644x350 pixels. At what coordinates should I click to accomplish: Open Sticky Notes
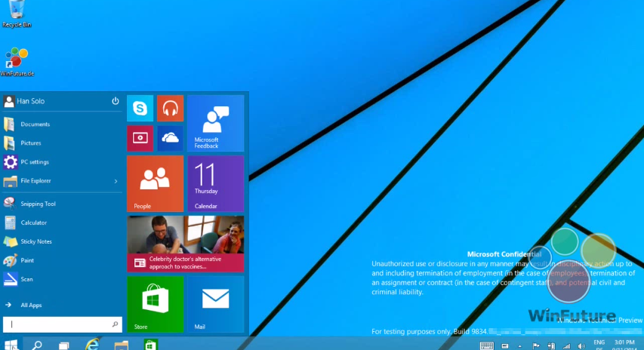tap(62, 241)
